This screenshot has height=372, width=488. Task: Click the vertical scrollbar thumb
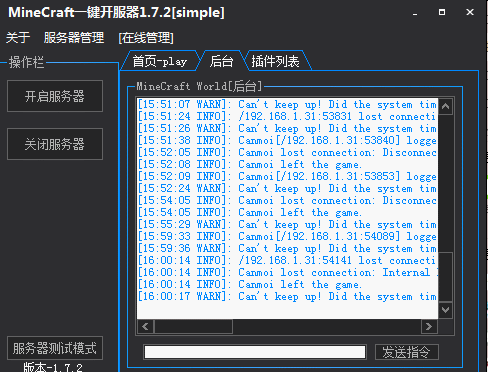446,277
